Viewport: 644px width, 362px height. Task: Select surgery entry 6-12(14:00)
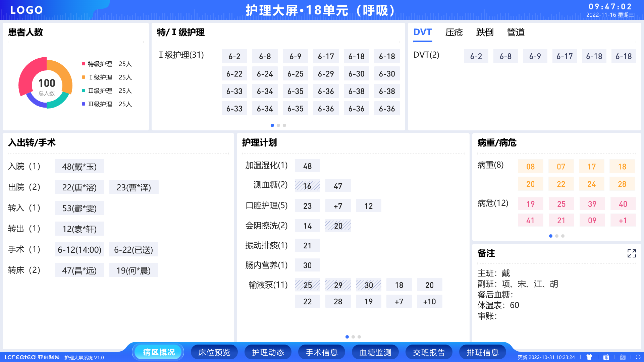click(x=79, y=250)
